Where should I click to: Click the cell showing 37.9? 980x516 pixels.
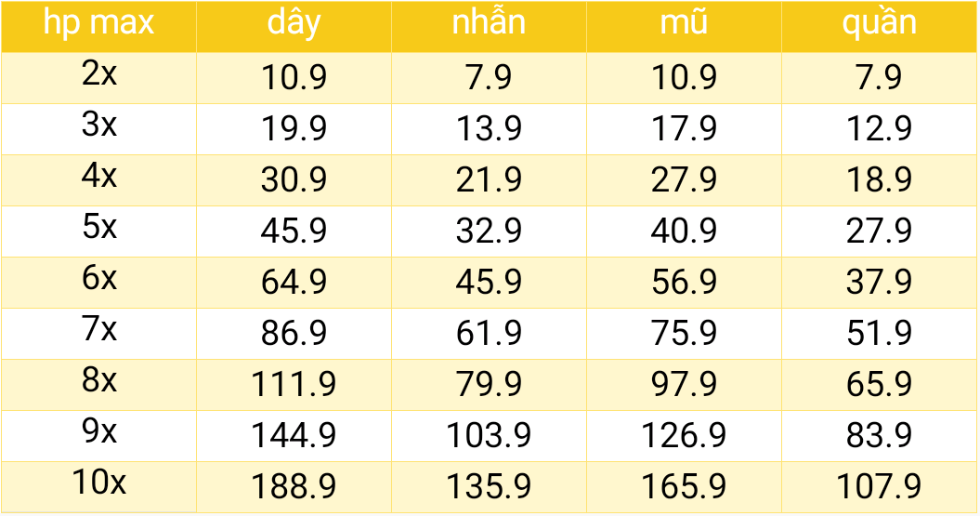click(x=880, y=283)
